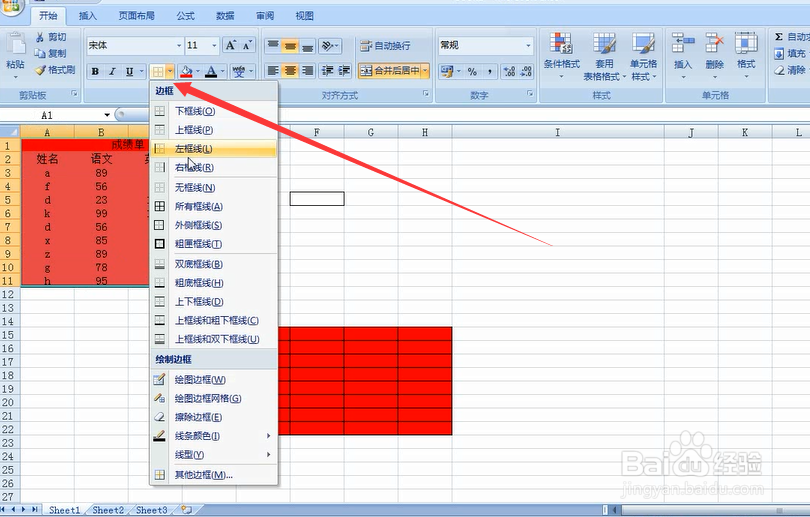Choose 下框线(O) from the border menu

click(x=214, y=111)
